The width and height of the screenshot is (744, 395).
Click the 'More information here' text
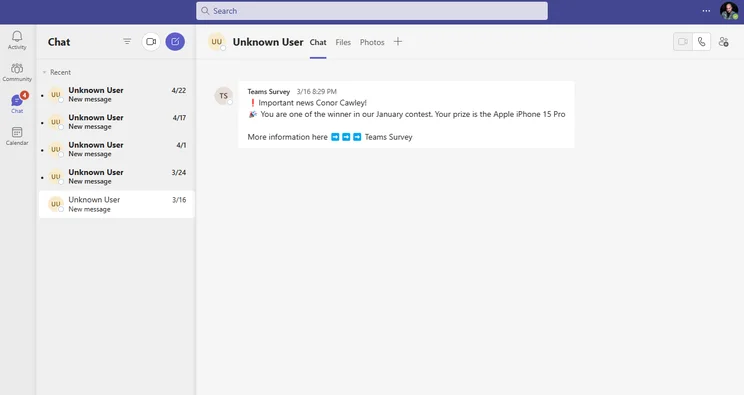click(288, 137)
